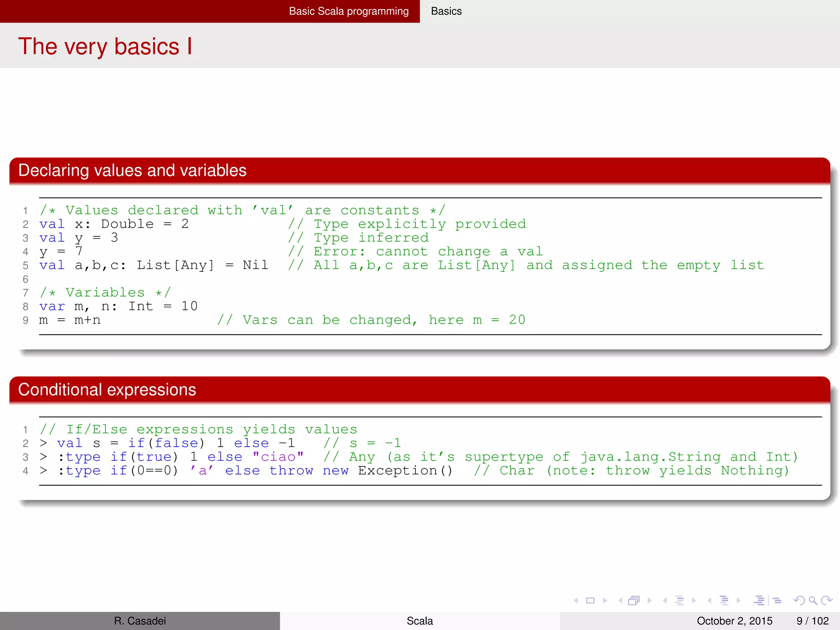840x630 pixels.
Task: Click the /* Variables */ comment line
Action: click(x=105, y=293)
